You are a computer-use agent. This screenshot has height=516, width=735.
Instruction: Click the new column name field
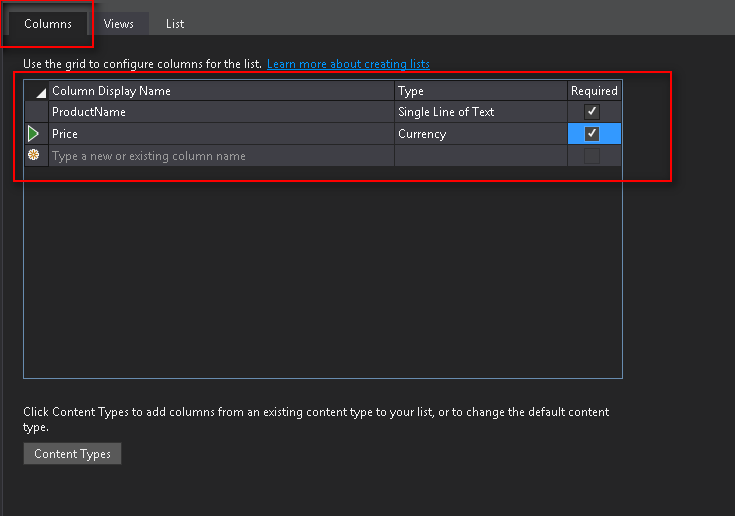220,156
